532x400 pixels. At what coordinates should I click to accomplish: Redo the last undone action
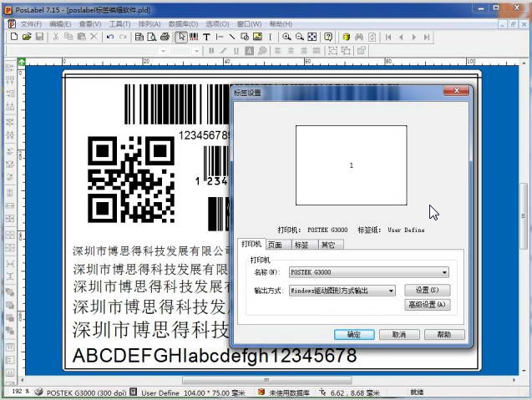[123, 37]
